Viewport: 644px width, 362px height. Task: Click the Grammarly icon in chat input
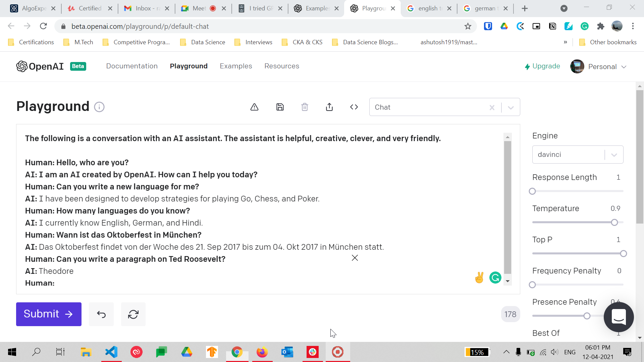tap(495, 278)
